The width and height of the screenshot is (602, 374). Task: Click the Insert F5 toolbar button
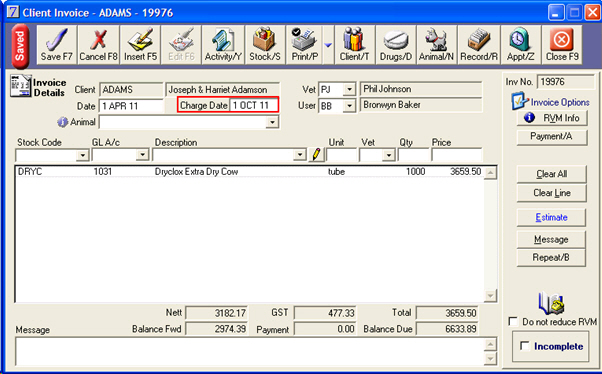click(x=140, y=45)
